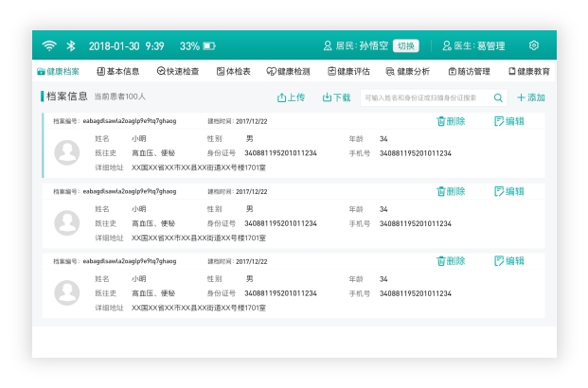Click the second record's avatar photo
The height and width of the screenshot is (388, 588).
tap(66, 222)
